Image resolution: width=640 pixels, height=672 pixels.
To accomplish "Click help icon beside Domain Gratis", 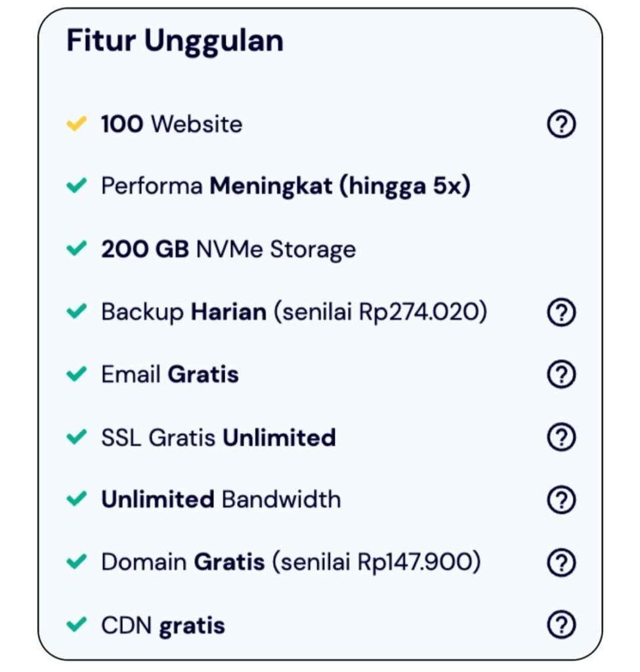I will coord(561,562).
